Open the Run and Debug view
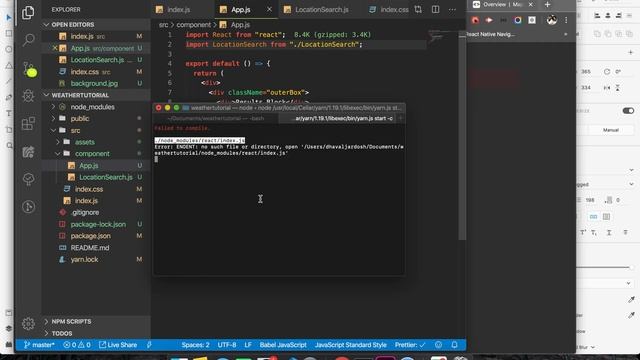The image size is (640, 360). 28,96
